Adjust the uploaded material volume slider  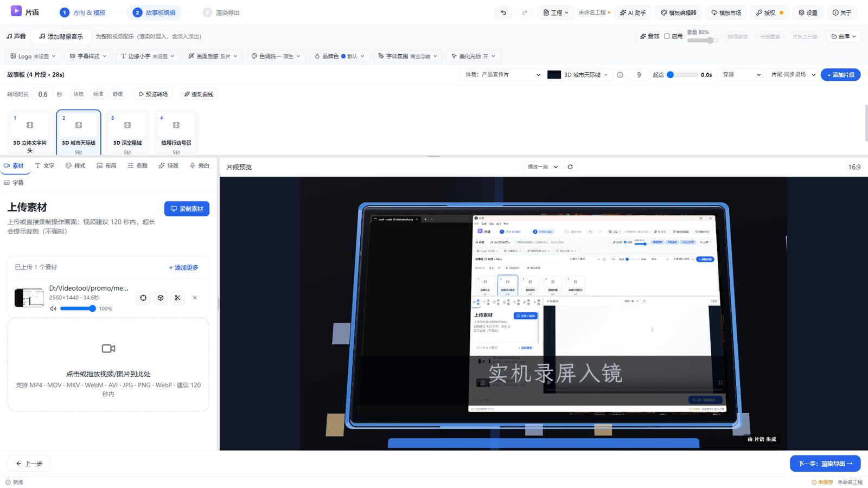[78, 309]
